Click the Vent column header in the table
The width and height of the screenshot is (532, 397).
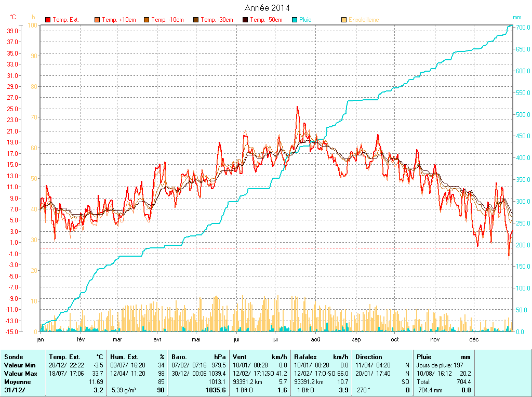click(240, 357)
